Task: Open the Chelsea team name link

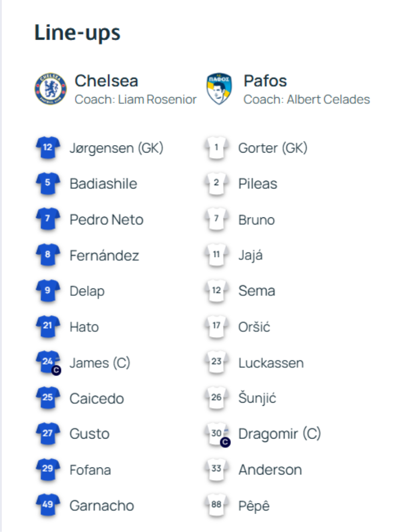Action: [x=107, y=81]
